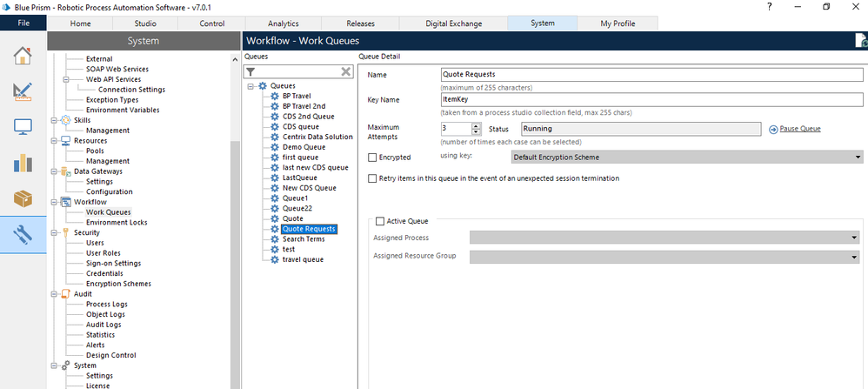The height and width of the screenshot is (389, 868).
Task: Open the Releases package box sidebar icon
Action: [x=23, y=198]
